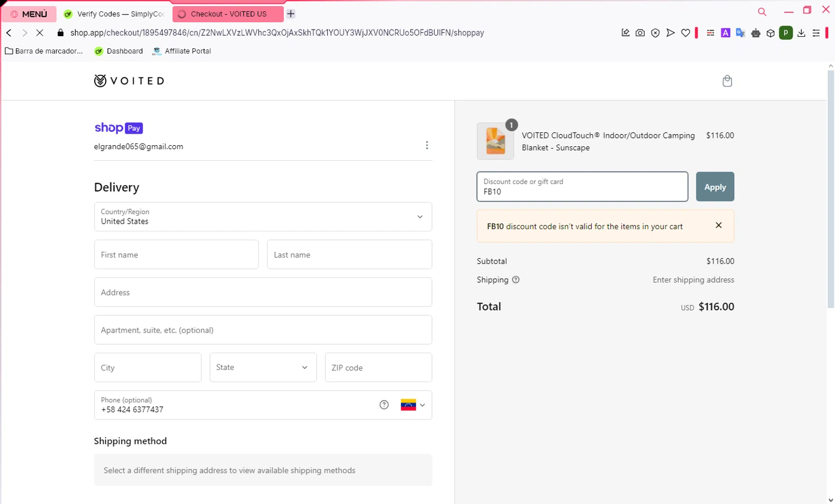This screenshot has width=835, height=504.
Task: Click the Shop Pay logo
Action: click(x=119, y=128)
